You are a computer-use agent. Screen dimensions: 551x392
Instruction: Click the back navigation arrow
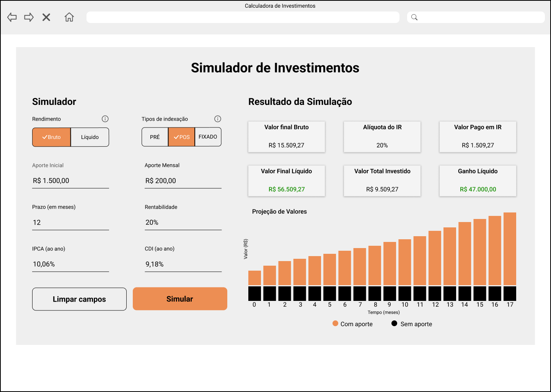coord(12,17)
